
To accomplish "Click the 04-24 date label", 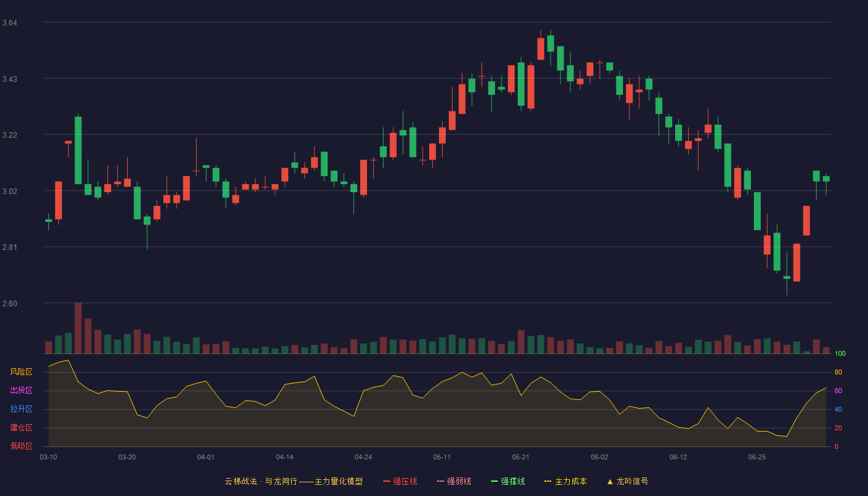I will tap(363, 457).
